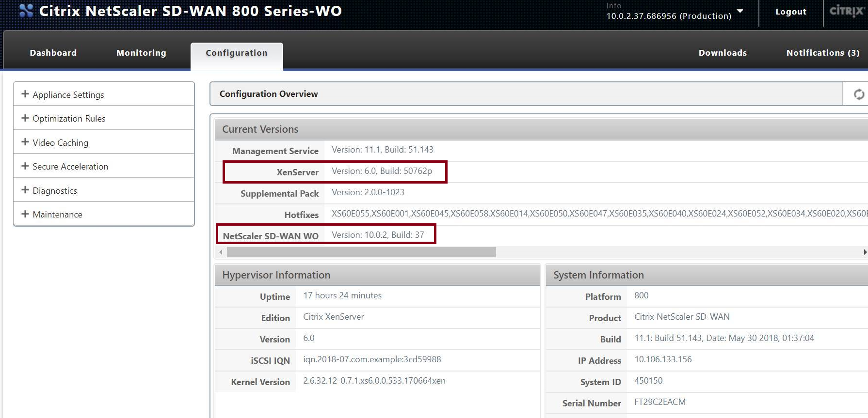Click the plus icon beside Appliance Settings
The width and height of the screenshot is (868, 418).
[x=25, y=94]
